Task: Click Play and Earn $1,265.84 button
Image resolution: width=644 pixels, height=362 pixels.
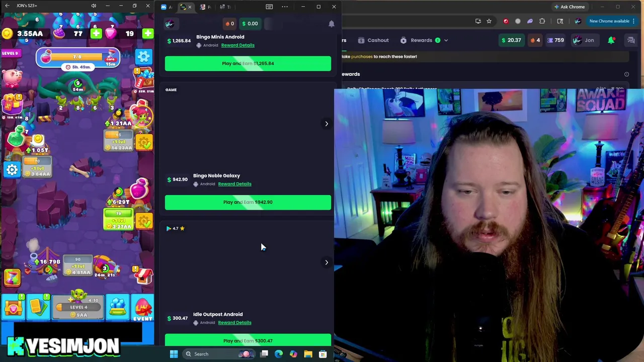Action: point(248,63)
